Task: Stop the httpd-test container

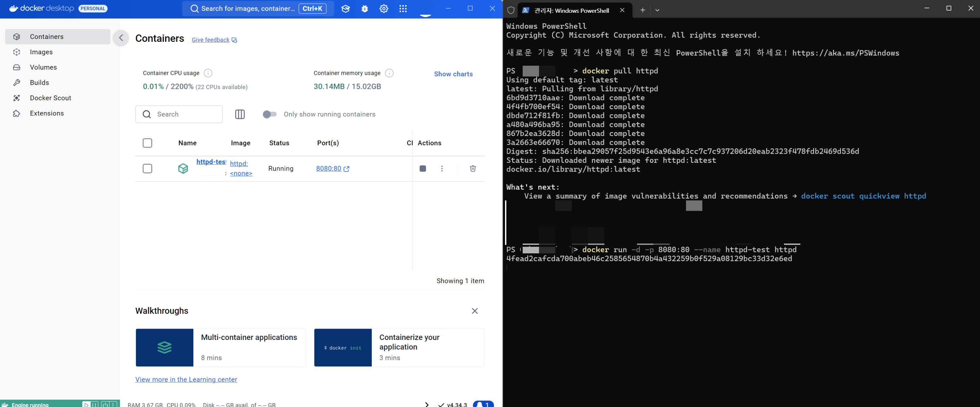Action: tap(422, 168)
